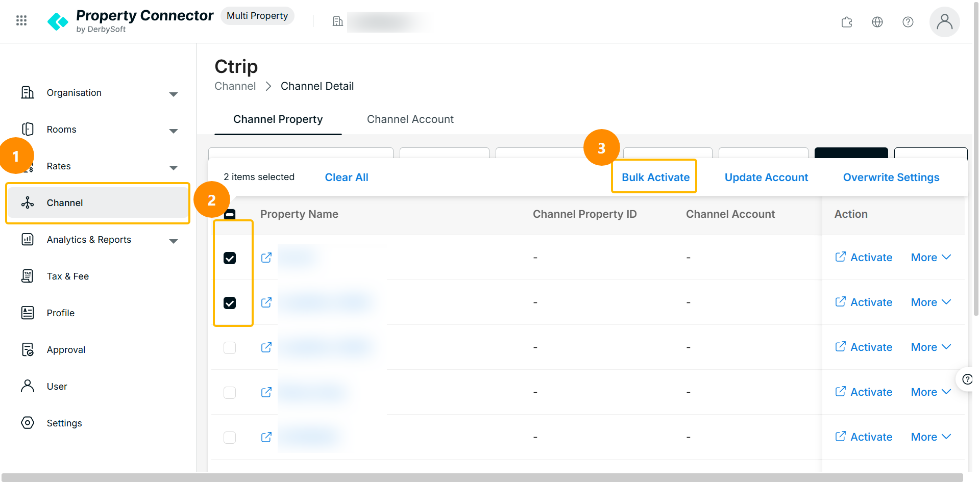This screenshot has height=483, width=980.
Task: Open the first property's external link icon
Action: pos(266,258)
